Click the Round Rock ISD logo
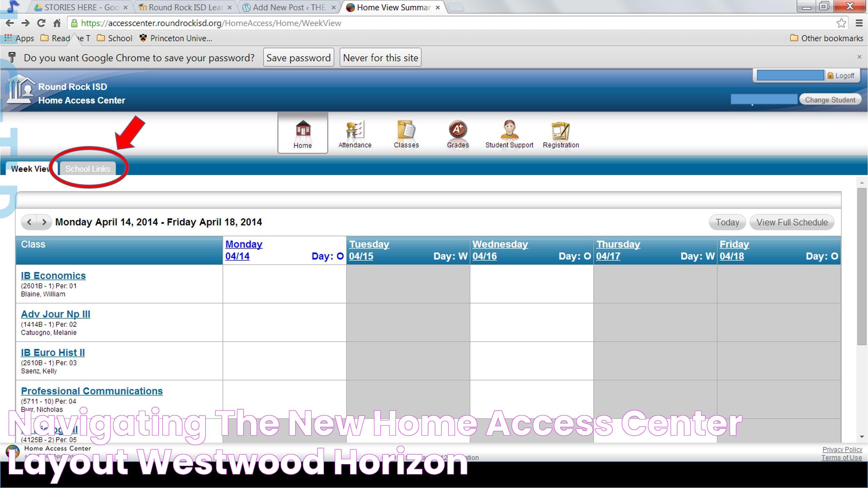The image size is (868, 488). (x=20, y=89)
